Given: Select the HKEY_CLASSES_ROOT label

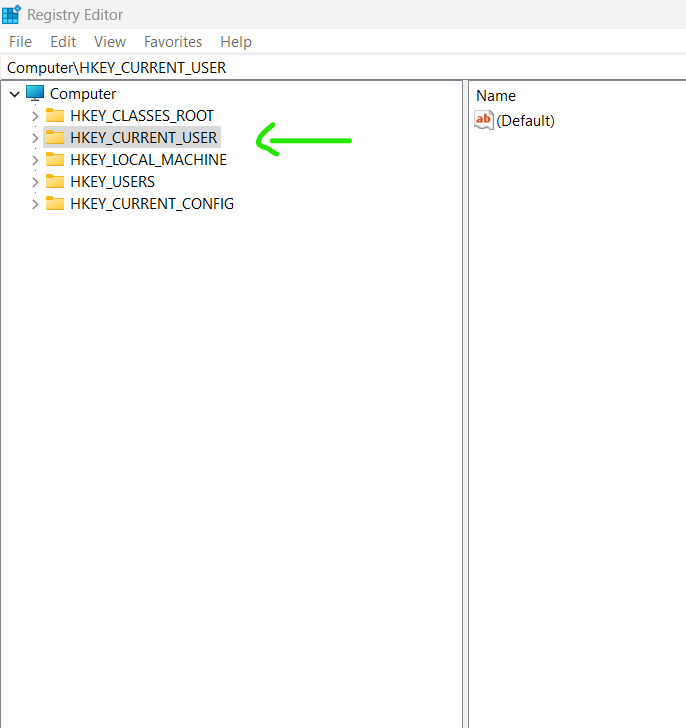Looking at the screenshot, I should 142,115.
